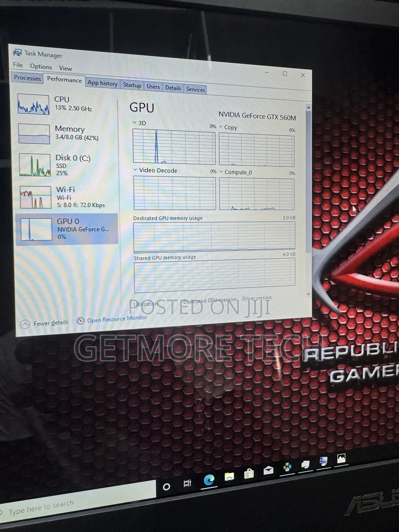Viewport: 399px width, 532px height.
Task: Click the CPU label in sidebar
Action: [x=62, y=99]
